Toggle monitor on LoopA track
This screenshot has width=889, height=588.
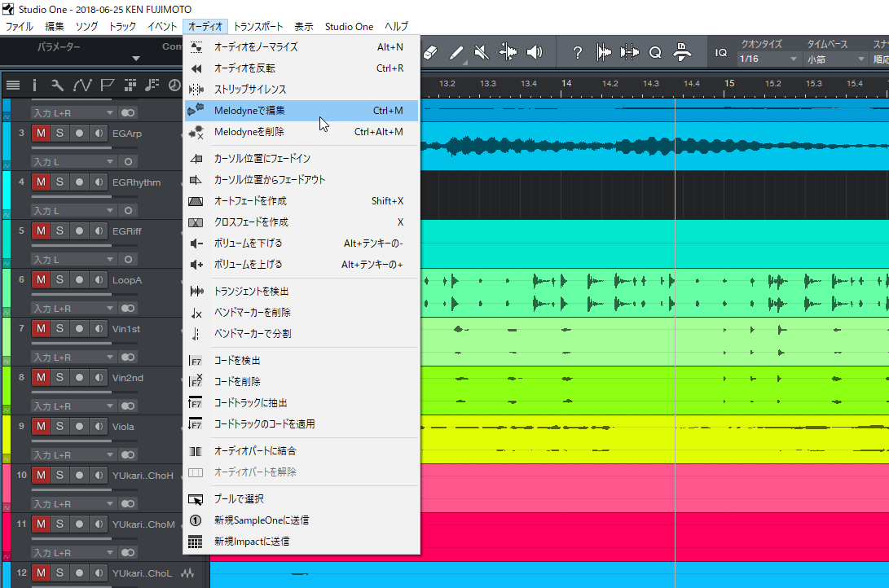pos(99,279)
